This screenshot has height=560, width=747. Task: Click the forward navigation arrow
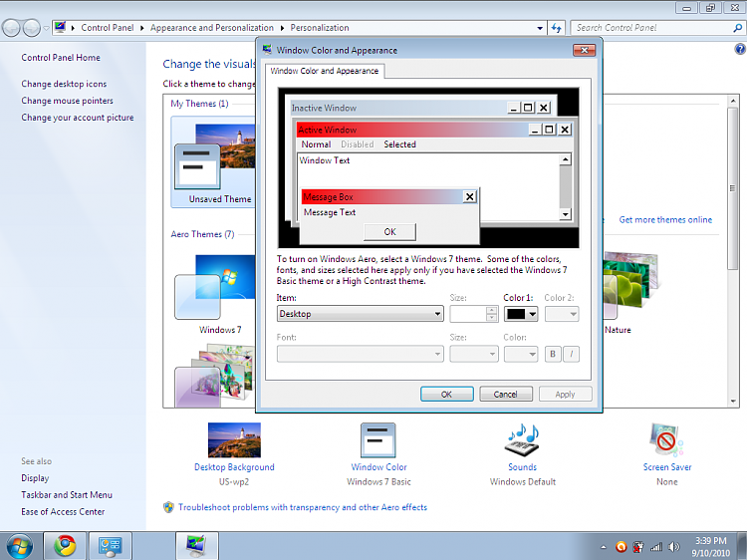point(32,28)
